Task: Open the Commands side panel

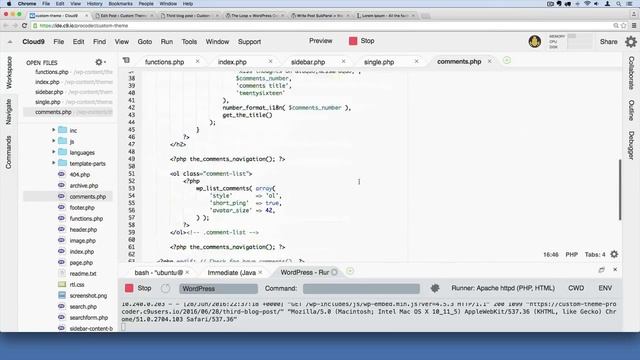Action: [9, 152]
